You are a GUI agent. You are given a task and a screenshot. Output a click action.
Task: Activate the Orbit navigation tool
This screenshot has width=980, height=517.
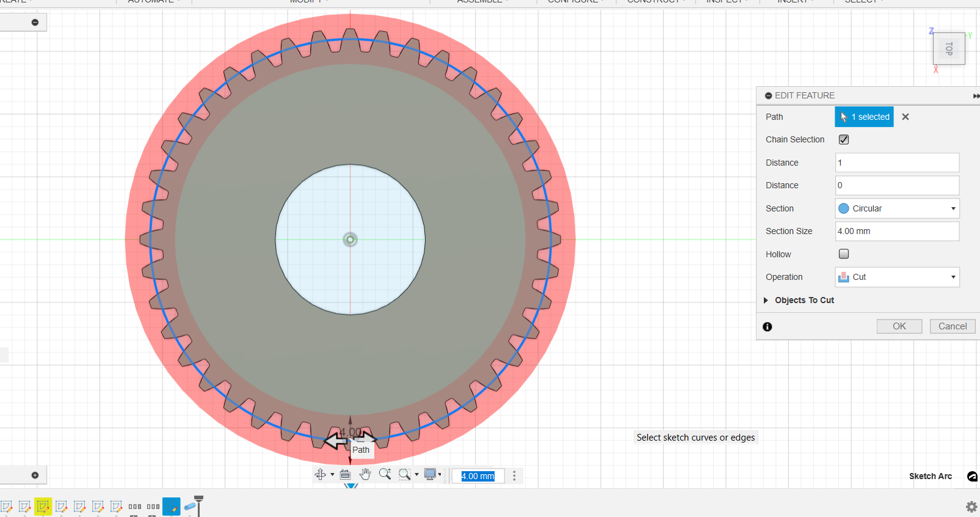[321, 475]
